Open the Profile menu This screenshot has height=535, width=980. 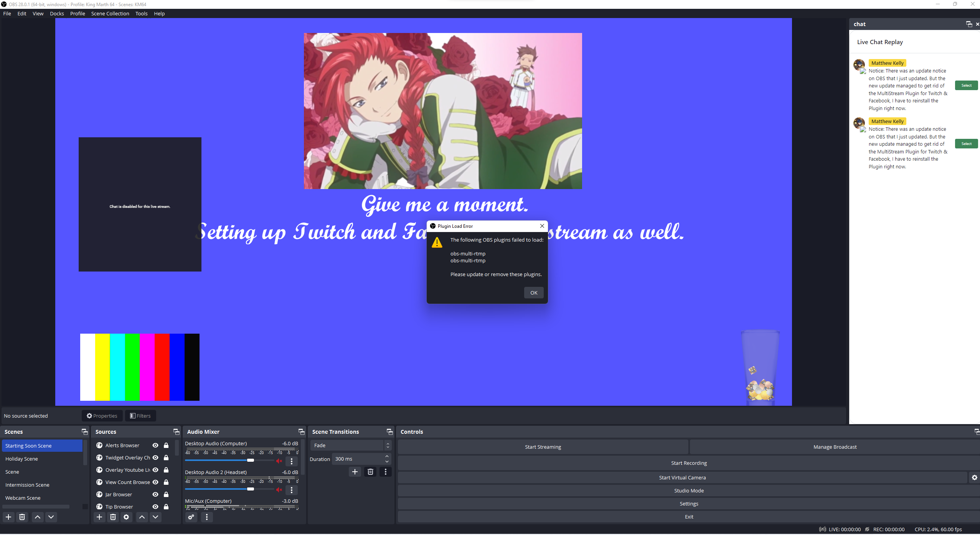(x=78, y=13)
